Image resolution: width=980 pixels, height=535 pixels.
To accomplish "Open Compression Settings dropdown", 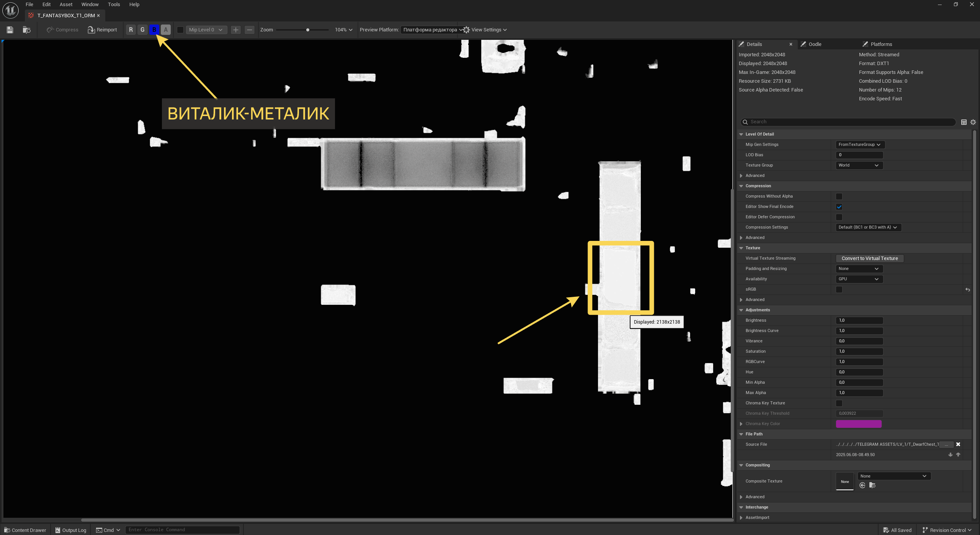I will [x=868, y=227].
